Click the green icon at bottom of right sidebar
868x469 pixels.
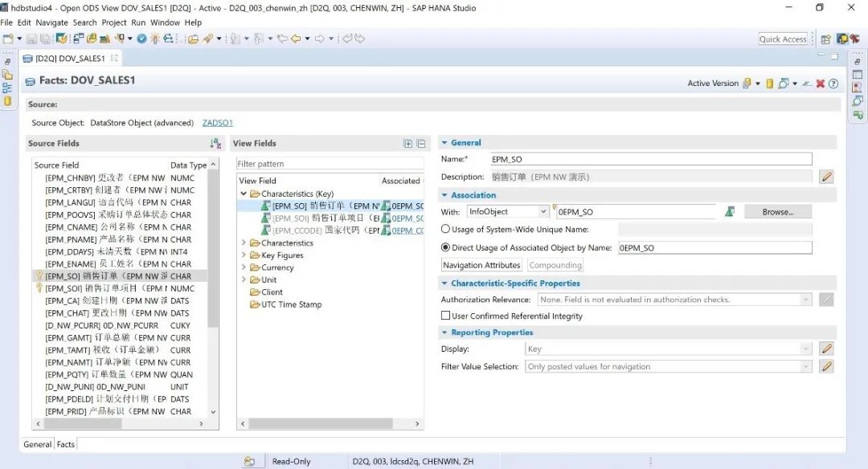pos(858,115)
